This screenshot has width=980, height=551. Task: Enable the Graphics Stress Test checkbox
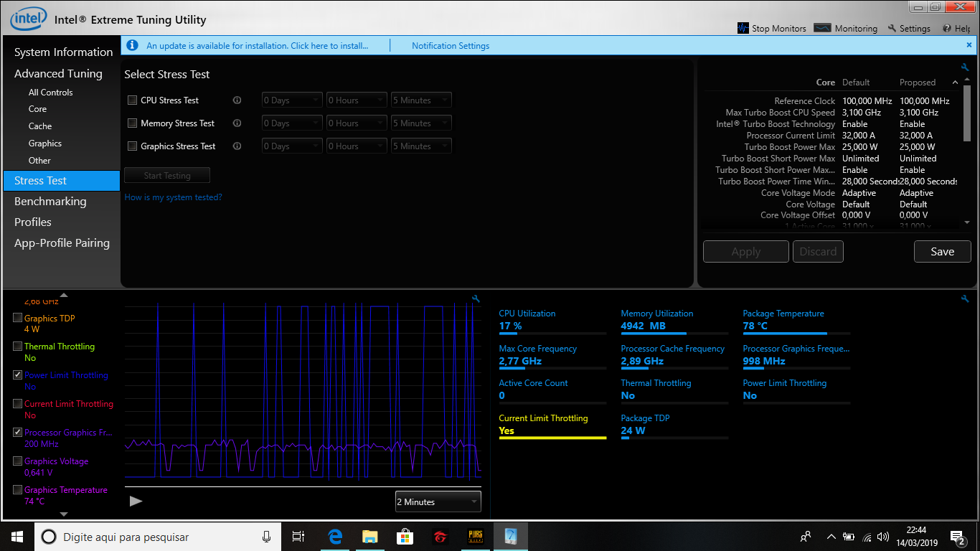pos(132,146)
